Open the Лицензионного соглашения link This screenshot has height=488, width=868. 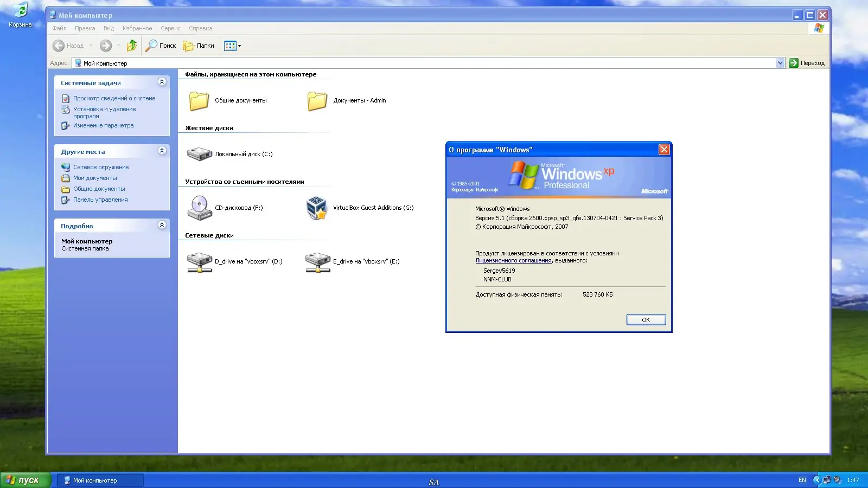click(x=512, y=260)
